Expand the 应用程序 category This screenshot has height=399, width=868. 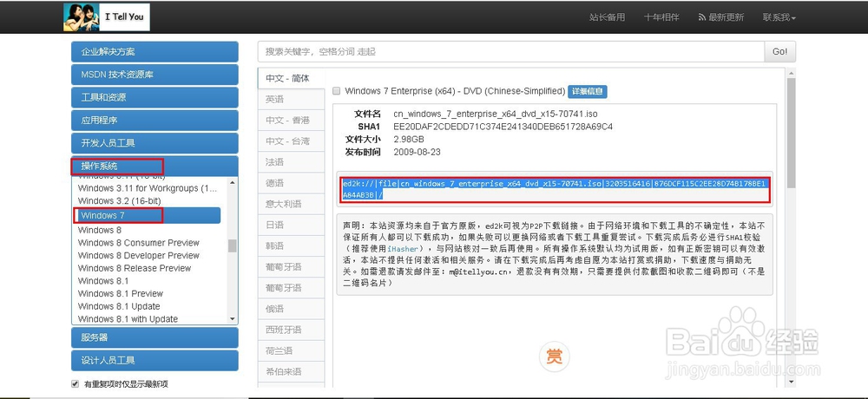tap(155, 120)
